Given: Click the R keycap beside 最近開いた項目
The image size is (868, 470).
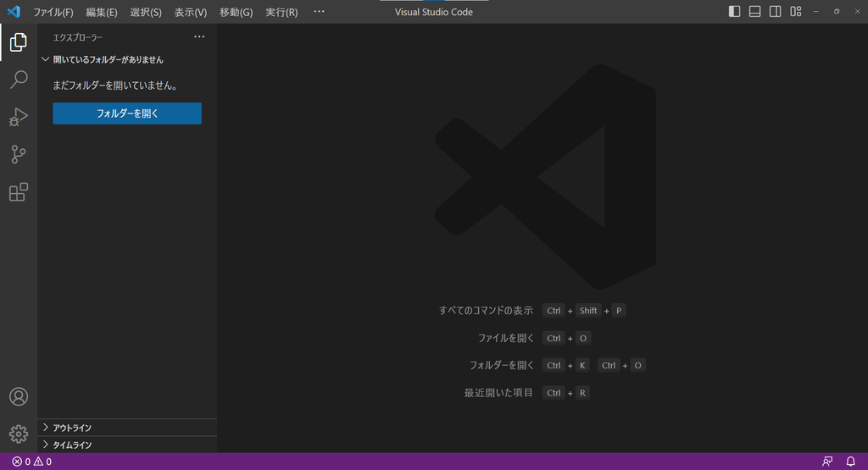Looking at the screenshot, I should tap(582, 393).
